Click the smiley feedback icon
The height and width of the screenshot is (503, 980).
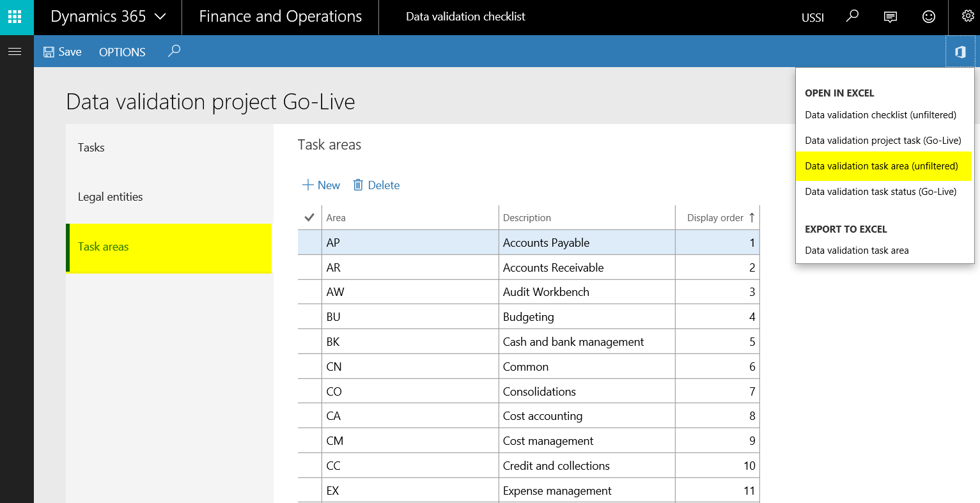pyautogui.click(x=929, y=17)
